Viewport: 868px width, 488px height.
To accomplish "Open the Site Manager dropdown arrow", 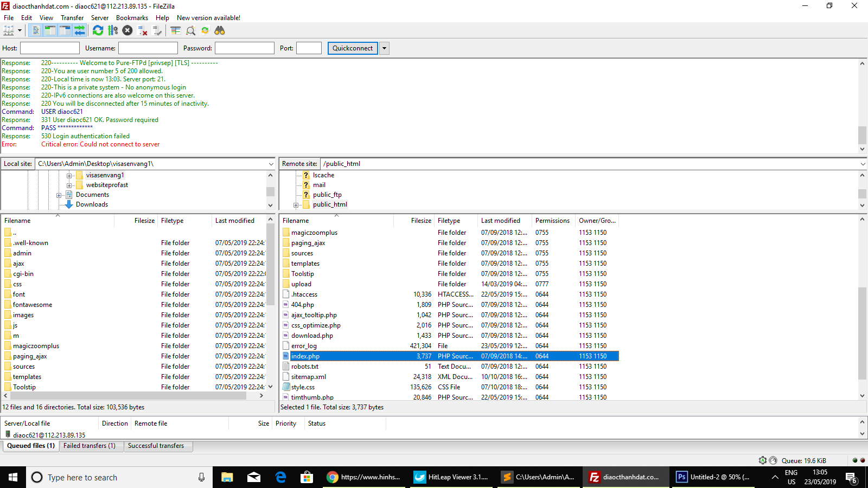I will pyautogui.click(x=20, y=30).
